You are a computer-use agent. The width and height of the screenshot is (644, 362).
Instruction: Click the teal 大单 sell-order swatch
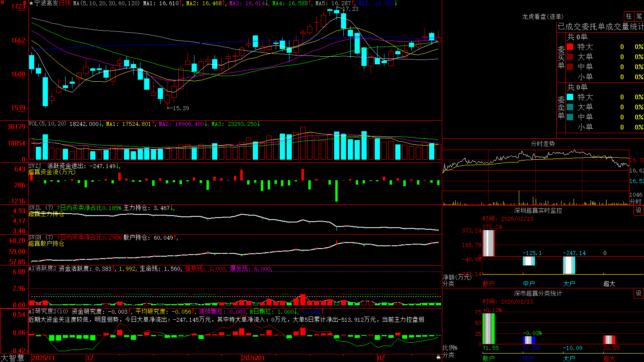coord(570,107)
